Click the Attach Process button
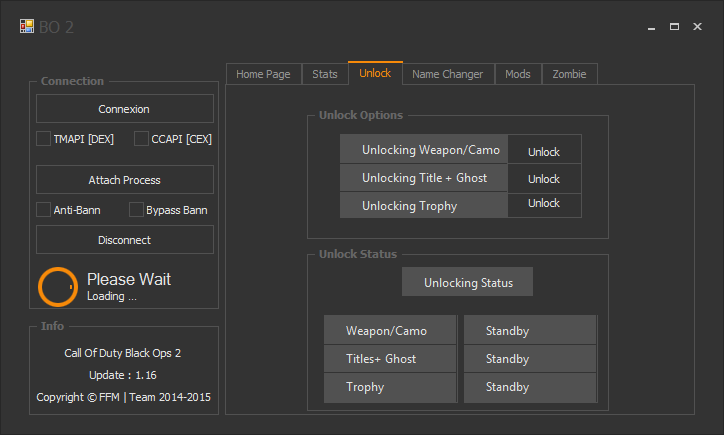This screenshot has width=724, height=435. [125, 180]
